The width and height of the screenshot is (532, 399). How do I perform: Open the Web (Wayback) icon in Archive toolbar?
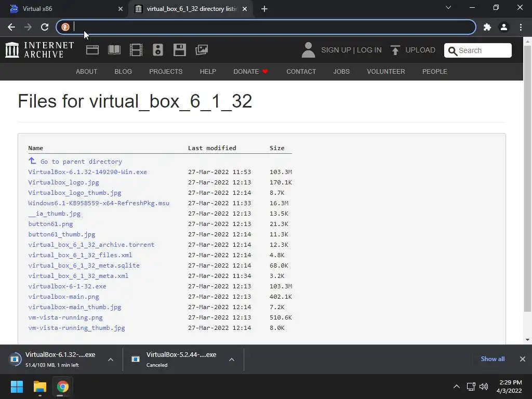click(92, 50)
